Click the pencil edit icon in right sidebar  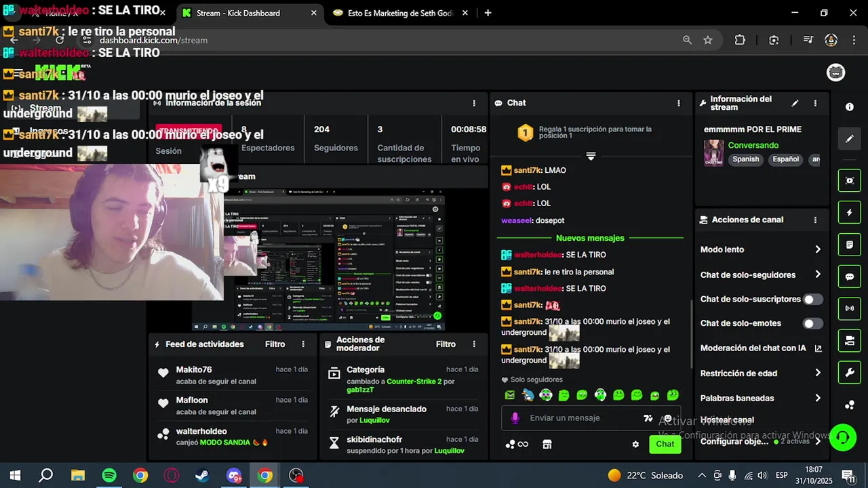click(x=850, y=139)
